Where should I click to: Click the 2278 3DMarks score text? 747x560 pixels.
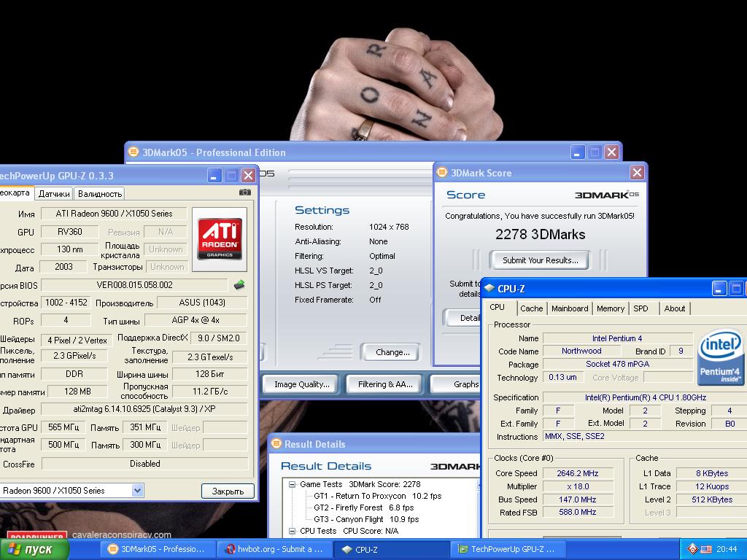click(x=540, y=234)
